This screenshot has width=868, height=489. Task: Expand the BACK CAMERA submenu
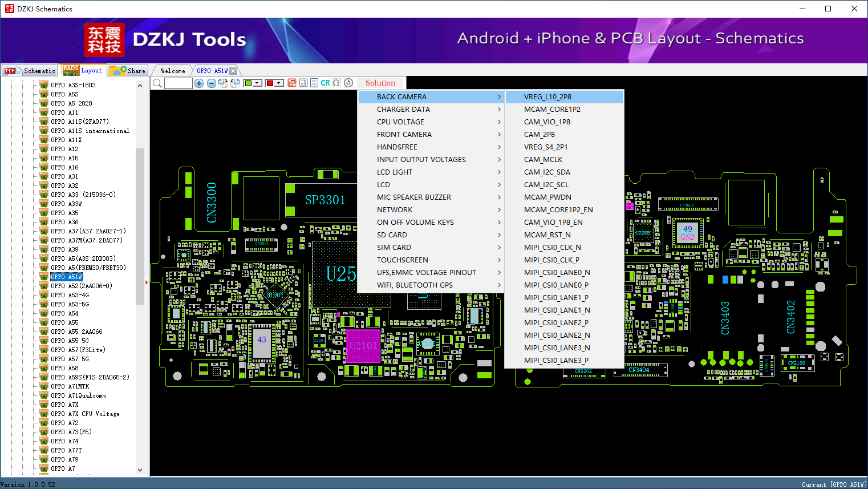click(431, 97)
